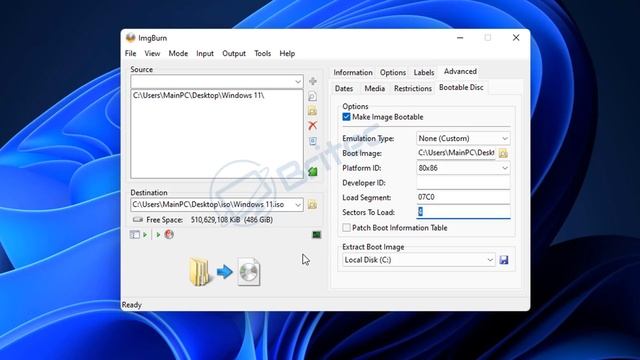The width and height of the screenshot is (640, 360).
Task: Click the Free Space value 510,629,108 KiB
Action: point(216,220)
